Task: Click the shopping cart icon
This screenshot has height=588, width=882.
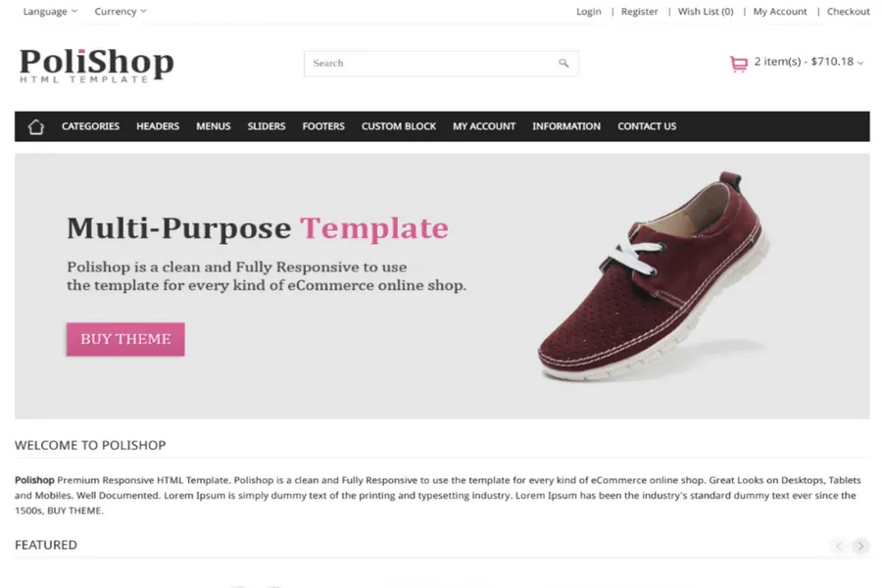Action: coord(738,65)
